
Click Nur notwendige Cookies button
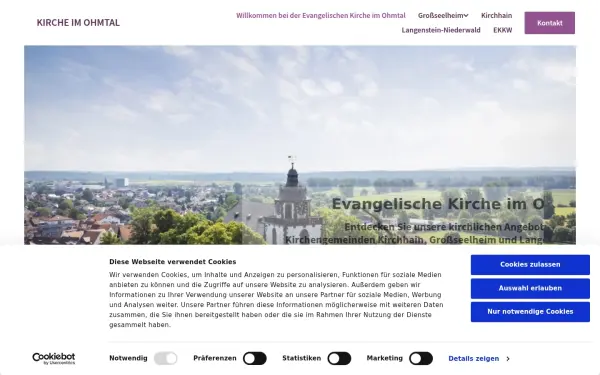530,312
